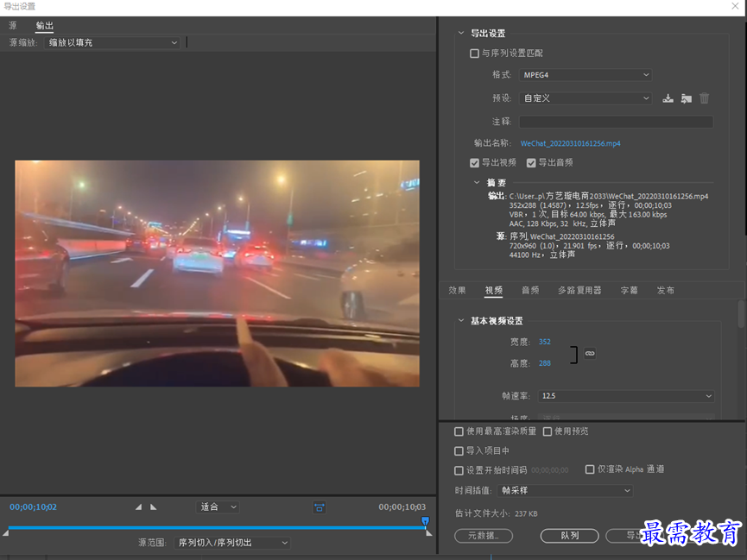Switch to the 多路复用器 tab
Viewport: 747px width, 560px height.
point(579,291)
